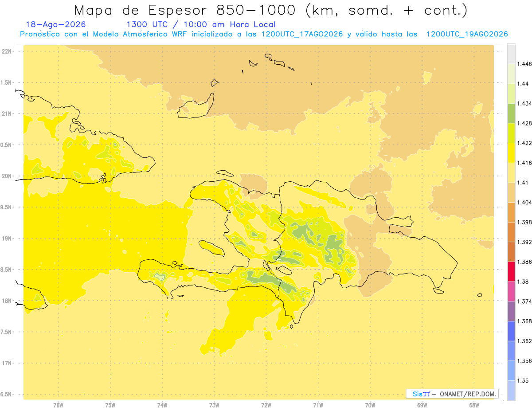The height and width of the screenshot is (411, 532).
Task: Click the colorbar value 1.386
Action: pyautogui.click(x=525, y=262)
